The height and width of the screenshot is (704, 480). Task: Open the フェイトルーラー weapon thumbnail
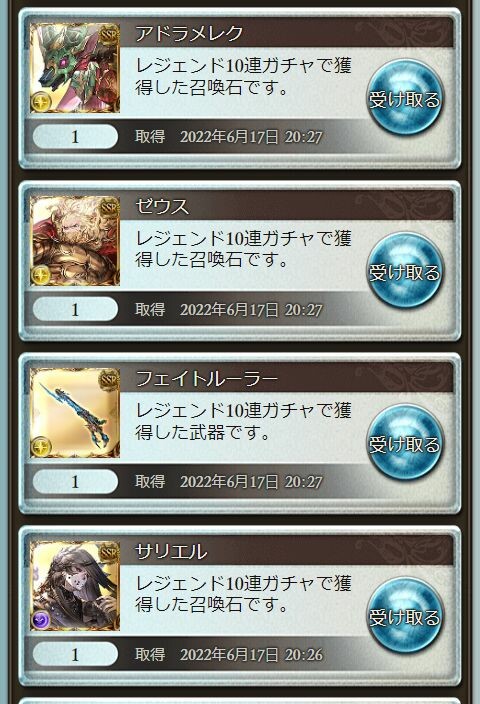75,413
